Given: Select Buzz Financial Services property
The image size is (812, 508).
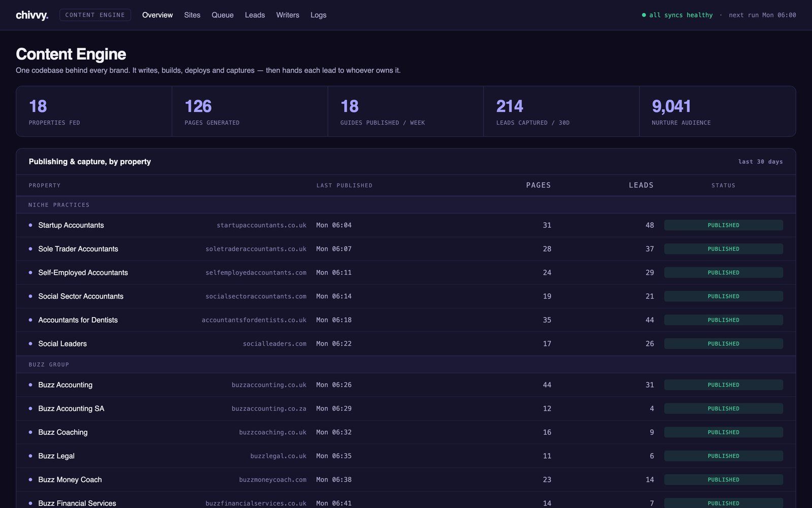Looking at the screenshot, I should click(x=77, y=503).
